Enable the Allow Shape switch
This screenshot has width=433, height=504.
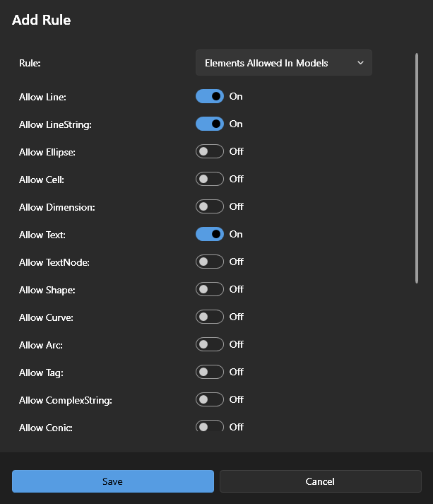pos(210,289)
